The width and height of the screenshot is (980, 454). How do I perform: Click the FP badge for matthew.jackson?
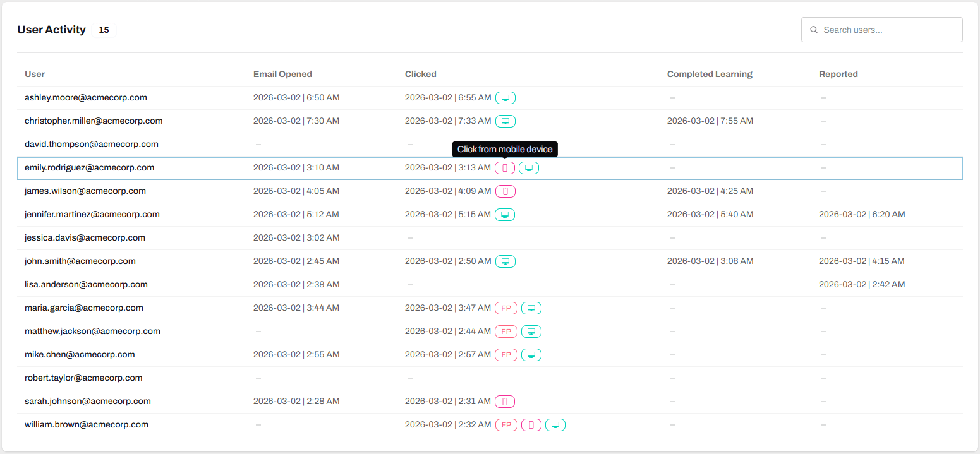coord(506,331)
